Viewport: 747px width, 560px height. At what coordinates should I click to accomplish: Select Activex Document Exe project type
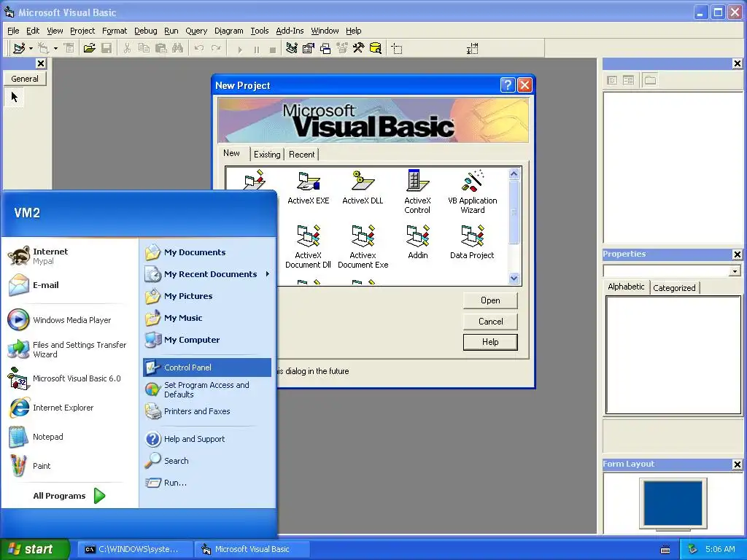[x=363, y=246]
